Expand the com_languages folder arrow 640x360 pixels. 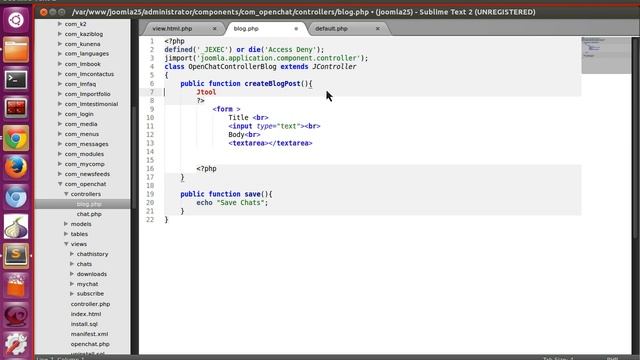(60, 53)
